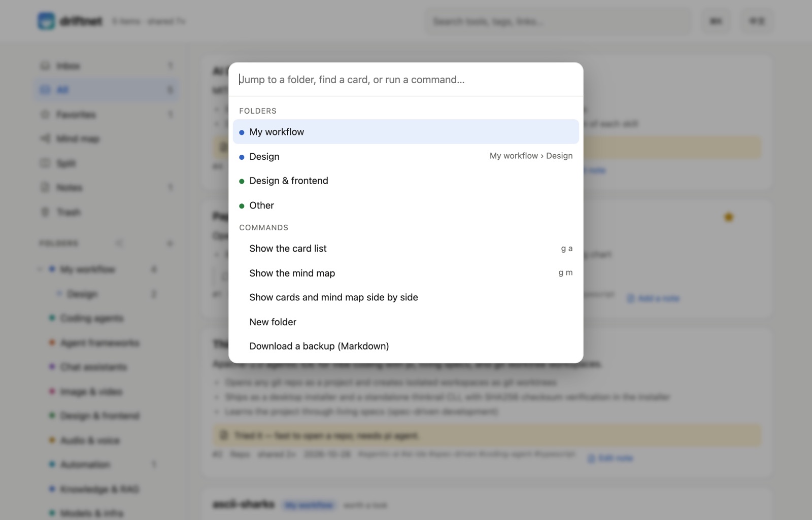Pick the Other folder in the palette

coord(405,205)
